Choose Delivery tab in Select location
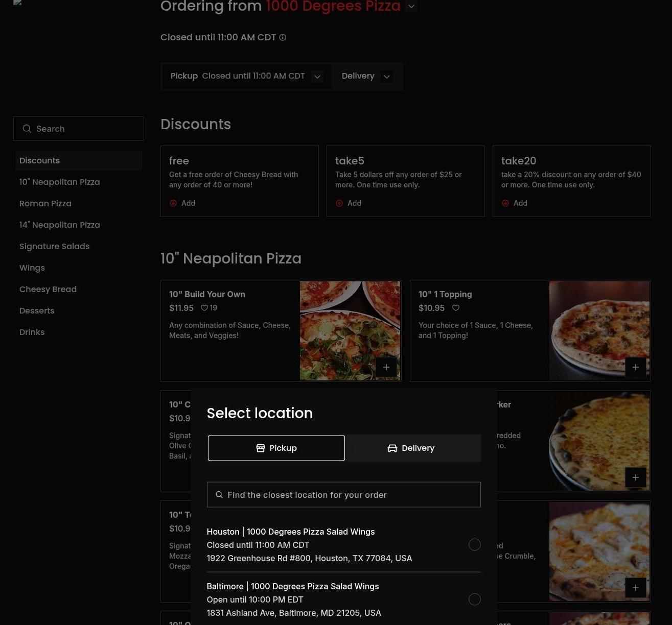The image size is (672, 625). pos(412,448)
